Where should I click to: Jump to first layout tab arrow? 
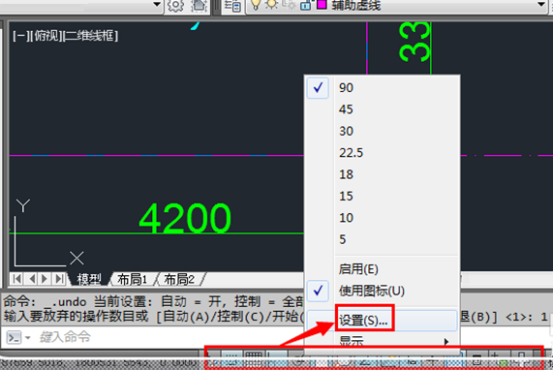click(x=17, y=279)
